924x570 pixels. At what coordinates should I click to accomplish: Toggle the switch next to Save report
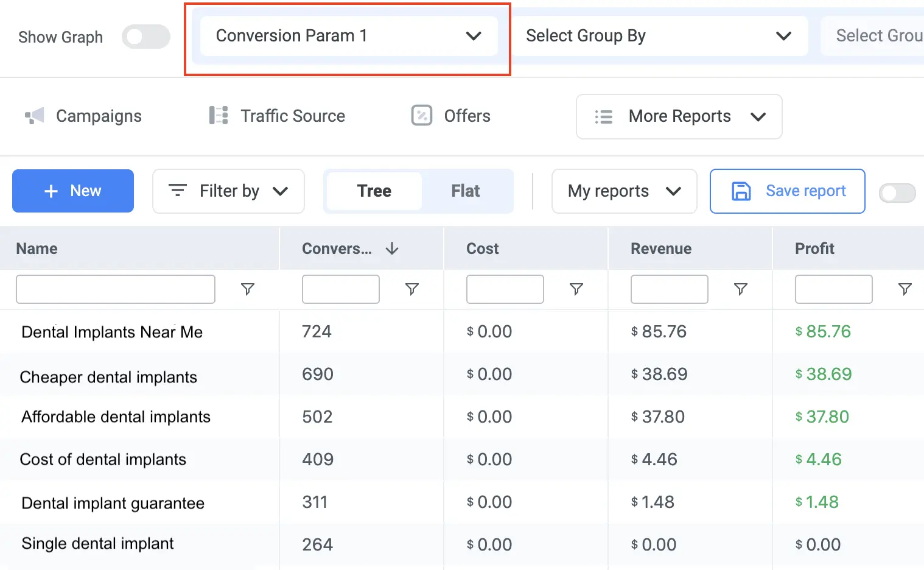[897, 193]
